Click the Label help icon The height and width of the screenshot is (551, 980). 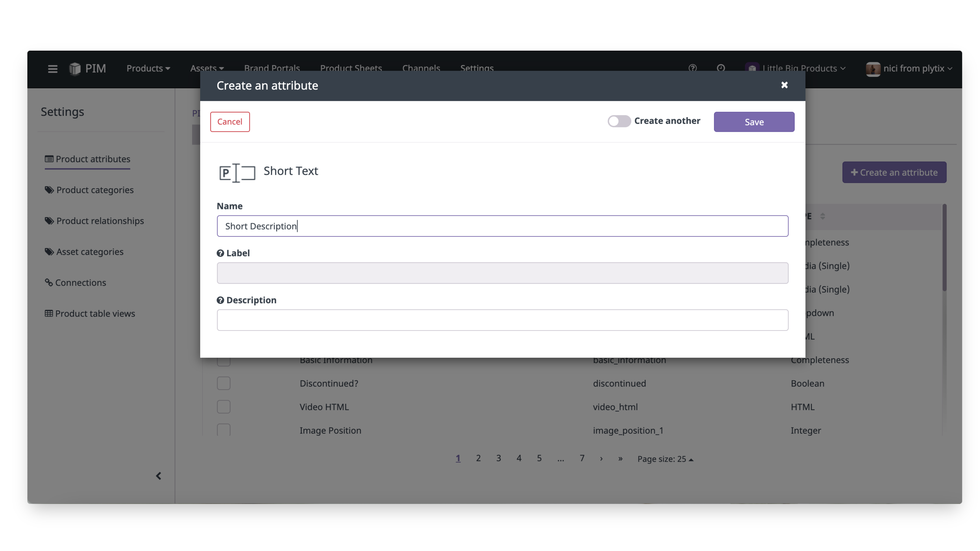(220, 253)
